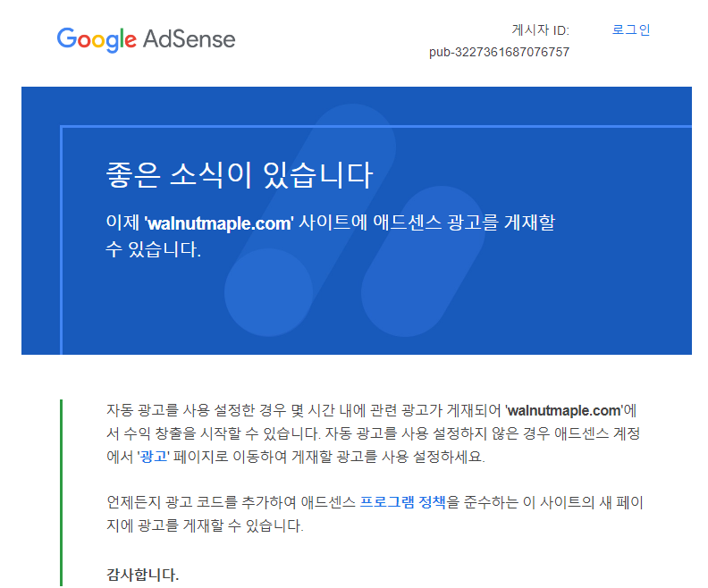Viewport: 708px width, 588px height.
Task: Click the publisher ID pub-3227361687076757
Action: coord(499,52)
